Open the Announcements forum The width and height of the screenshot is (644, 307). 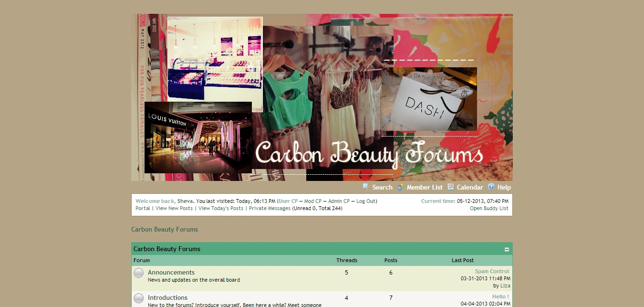(171, 272)
